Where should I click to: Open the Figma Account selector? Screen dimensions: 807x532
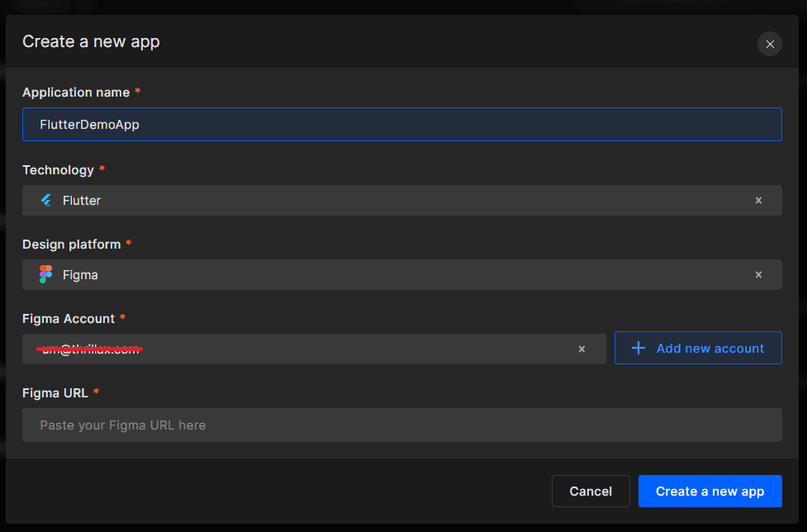tap(330, 349)
